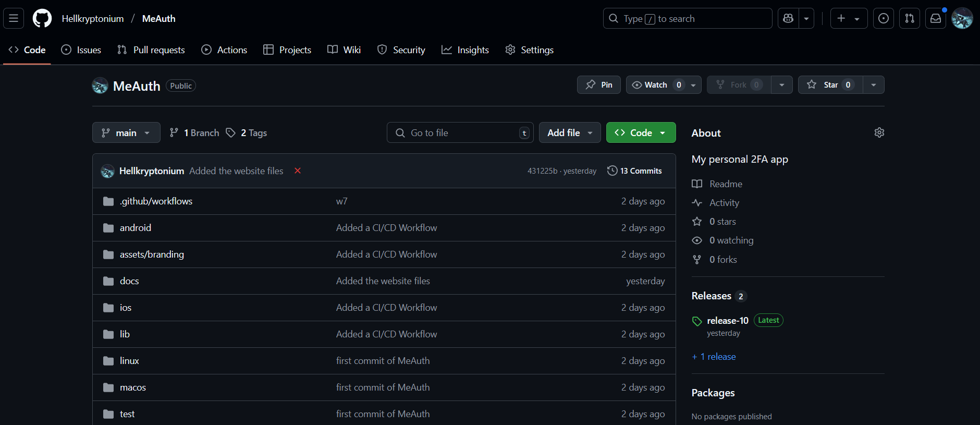Open the Issues icon in header

coord(884,18)
